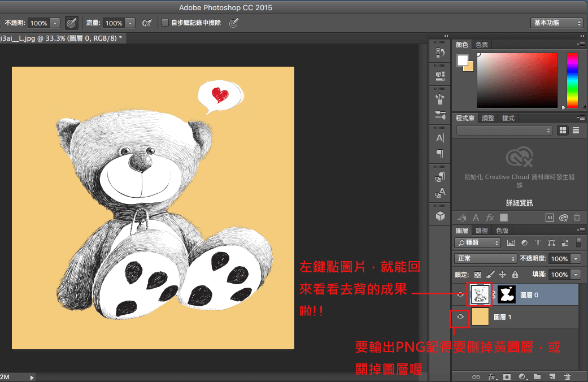588x382 pixels.
Task: Toggle visibility of 圖層 0
Action: (460, 293)
